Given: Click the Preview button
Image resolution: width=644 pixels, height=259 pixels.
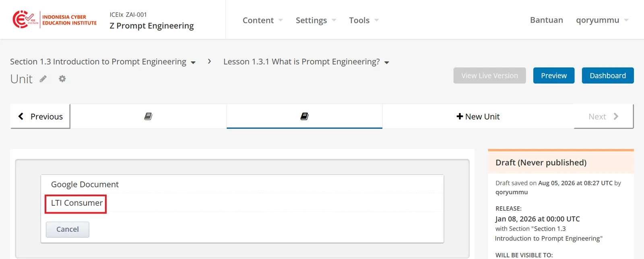Looking at the screenshot, I should [x=554, y=75].
